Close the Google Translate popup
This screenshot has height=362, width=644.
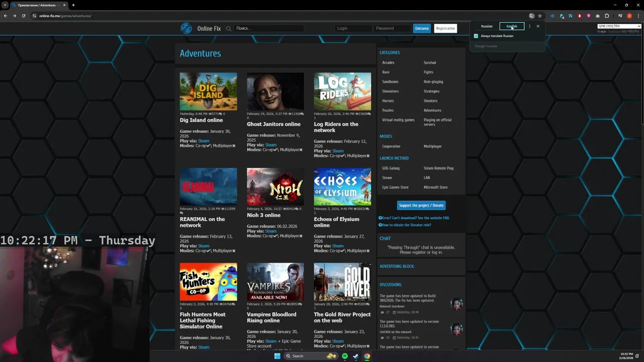click(x=538, y=26)
